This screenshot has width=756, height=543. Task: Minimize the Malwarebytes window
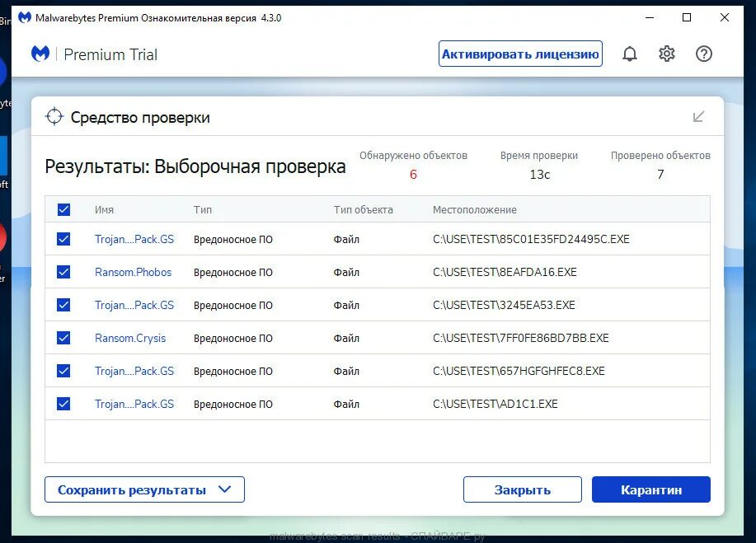point(650,18)
